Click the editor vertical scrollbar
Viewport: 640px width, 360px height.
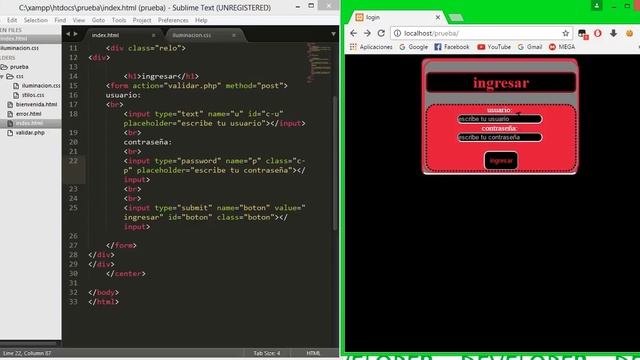pos(335,163)
